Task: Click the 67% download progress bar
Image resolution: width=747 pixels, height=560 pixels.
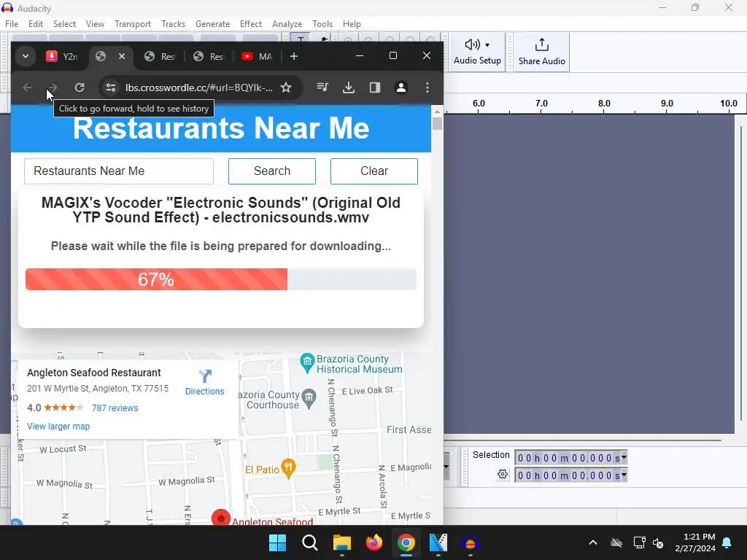Action: pos(221,279)
